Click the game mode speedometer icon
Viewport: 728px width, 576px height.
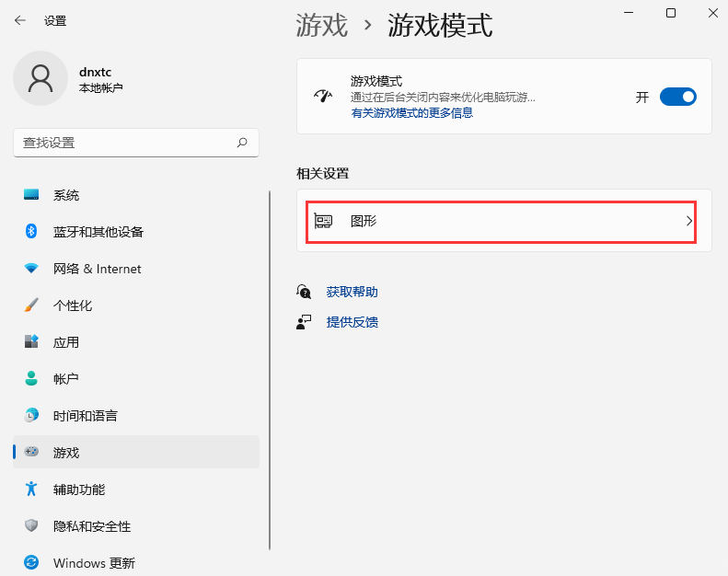[x=323, y=96]
